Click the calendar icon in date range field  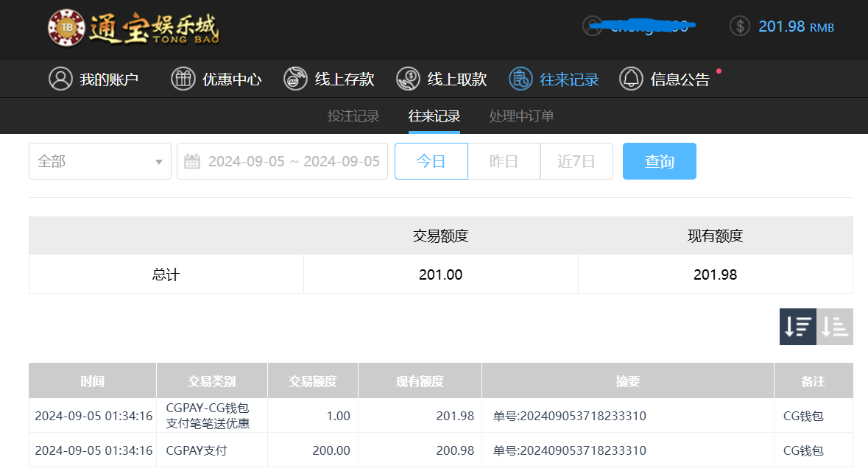191,160
